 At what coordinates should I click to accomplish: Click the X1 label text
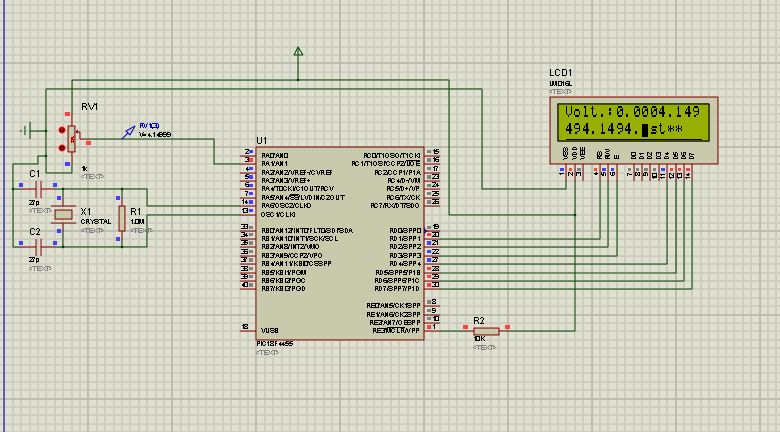point(86,212)
